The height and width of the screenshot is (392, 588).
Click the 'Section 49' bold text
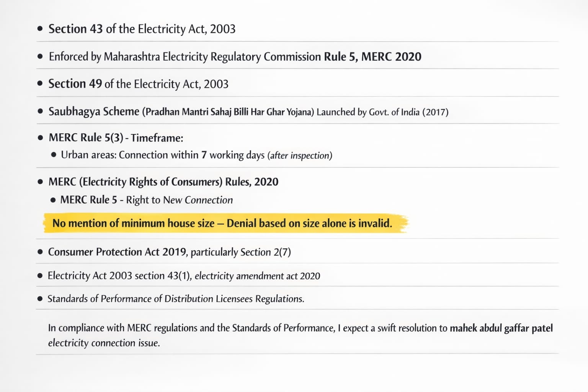click(75, 84)
